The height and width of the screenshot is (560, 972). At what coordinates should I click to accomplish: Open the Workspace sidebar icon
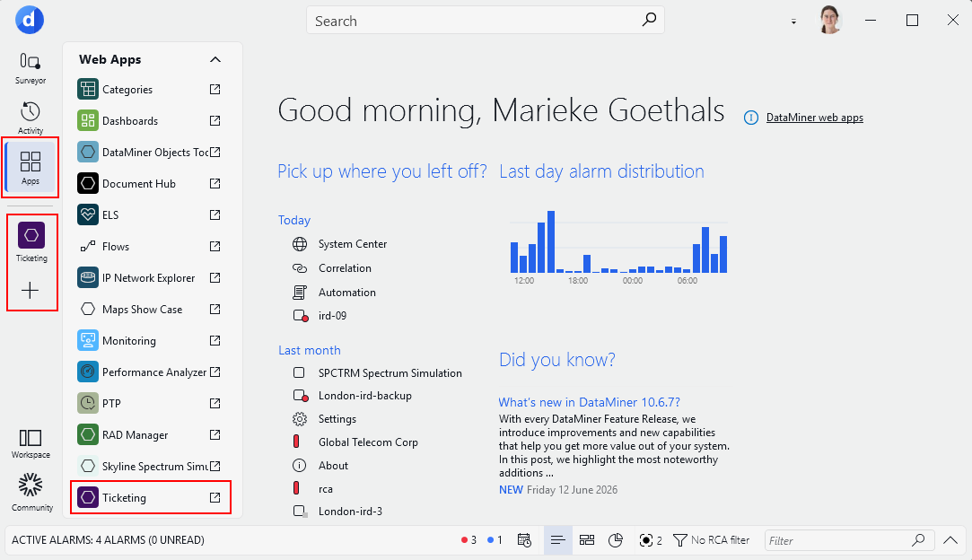click(31, 444)
